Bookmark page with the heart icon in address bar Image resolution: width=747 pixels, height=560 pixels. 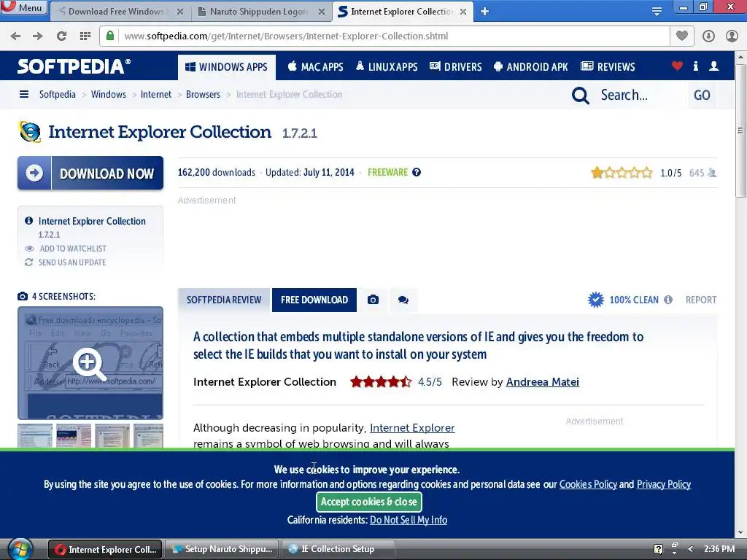pos(682,36)
